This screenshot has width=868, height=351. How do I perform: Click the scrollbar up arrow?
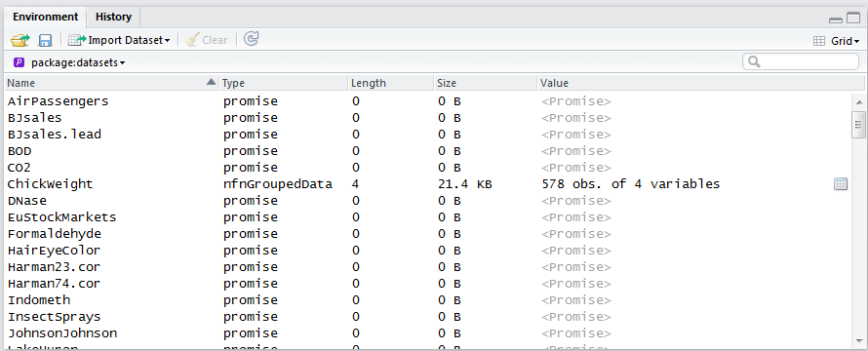pyautogui.click(x=858, y=101)
